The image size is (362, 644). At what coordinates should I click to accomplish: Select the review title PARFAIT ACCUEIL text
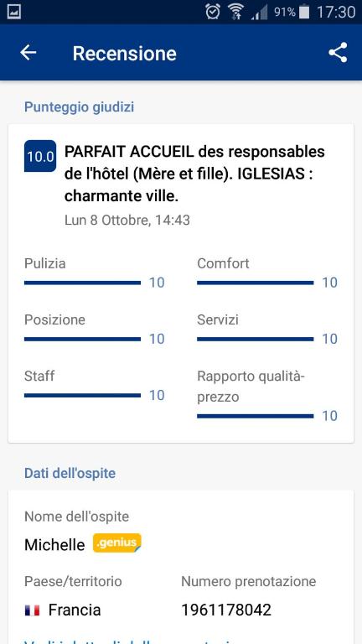pos(194,174)
